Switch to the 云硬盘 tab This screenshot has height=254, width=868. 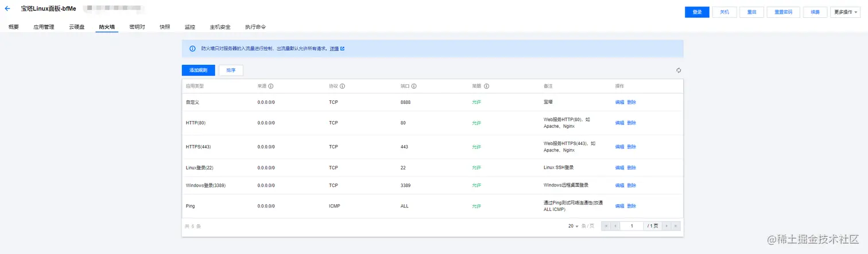pos(77,27)
